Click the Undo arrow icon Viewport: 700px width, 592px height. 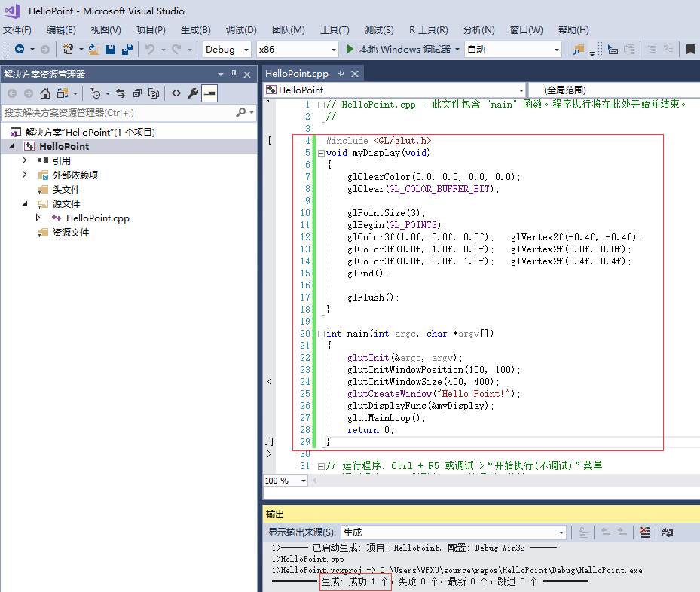pyautogui.click(x=150, y=50)
